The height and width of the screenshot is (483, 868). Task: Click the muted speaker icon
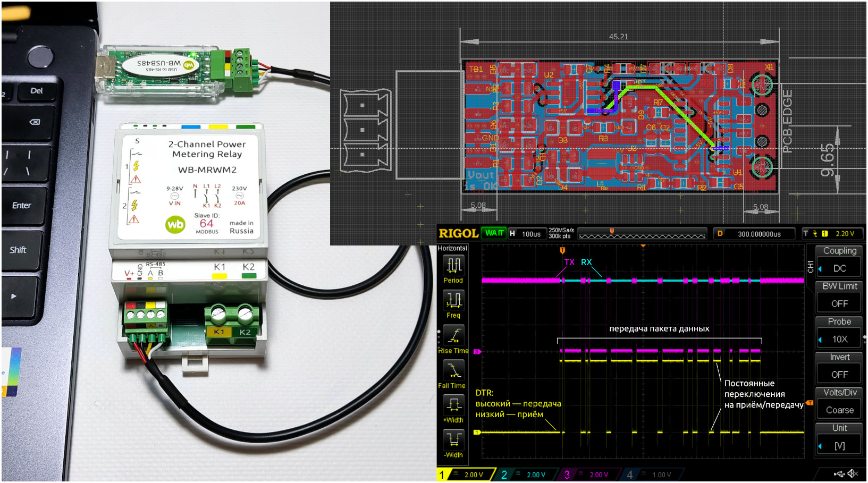click(x=853, y=473)
